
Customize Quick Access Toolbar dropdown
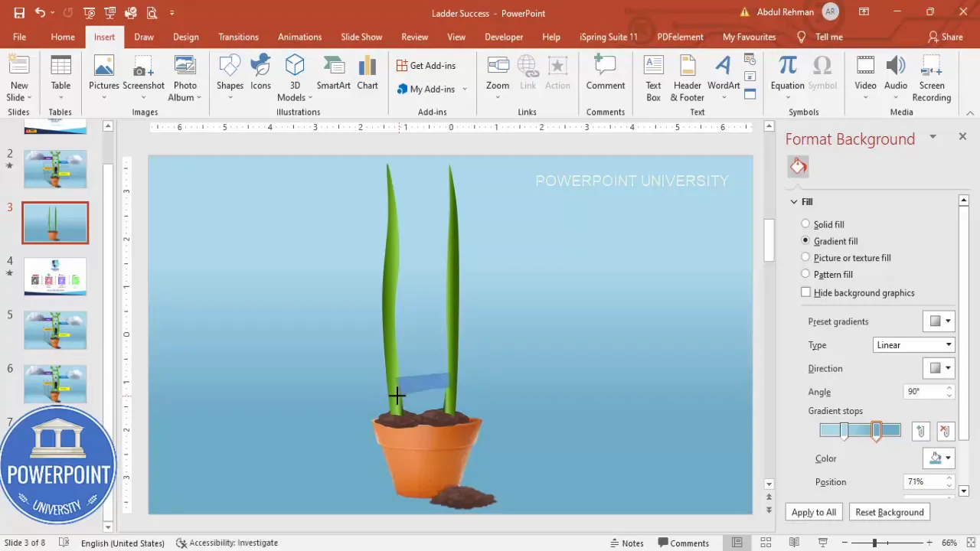pyautogui.click(x=171, y=13)
